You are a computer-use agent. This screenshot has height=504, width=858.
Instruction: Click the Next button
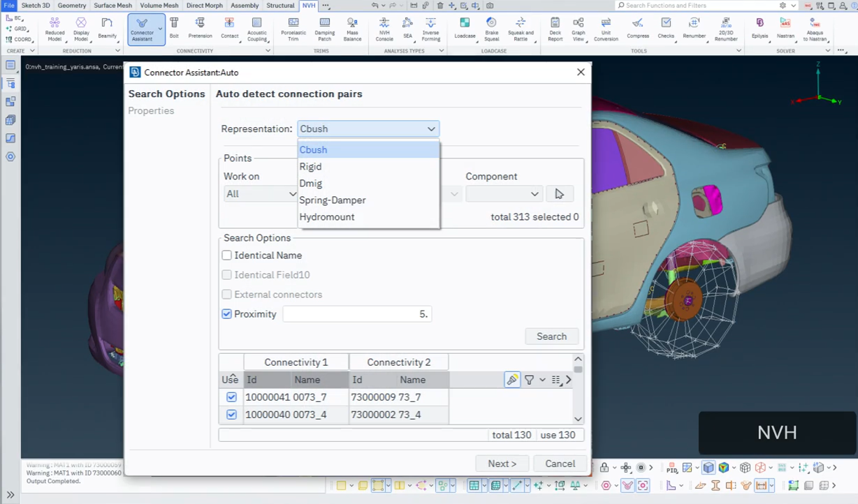[x=502, y=464]
